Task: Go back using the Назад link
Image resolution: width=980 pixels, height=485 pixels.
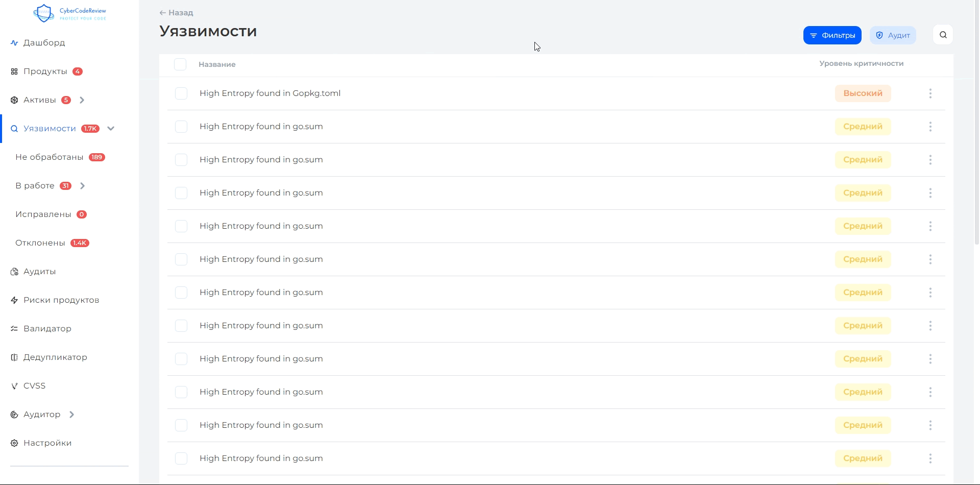Action: tap(176, 13)
